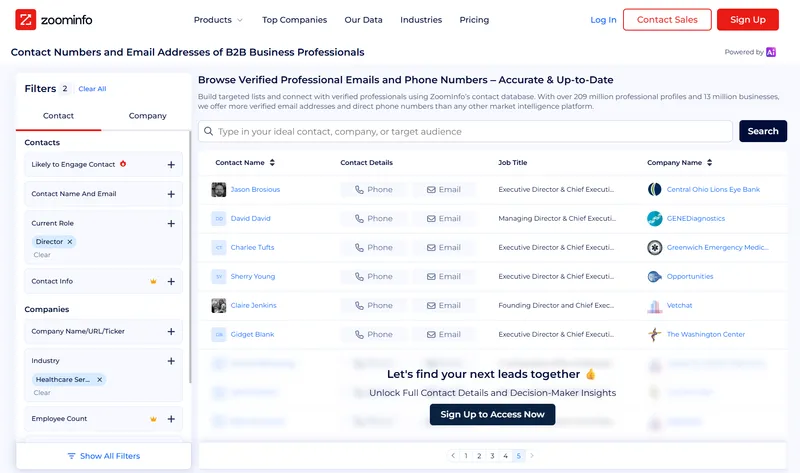Click the Vetchat company logo icon
The width and height of the screenshot is (800, 473).
pyautogui.click(x=655, y=305)
